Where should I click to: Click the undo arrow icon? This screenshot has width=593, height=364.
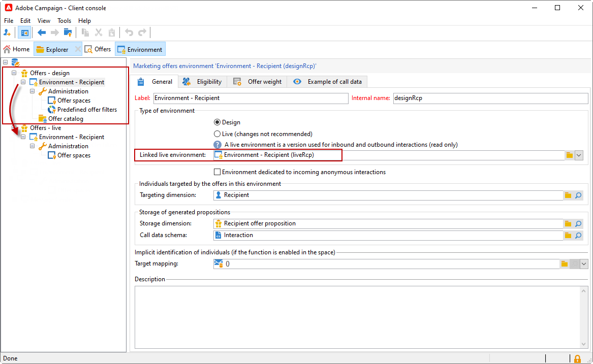coord(129,32)
